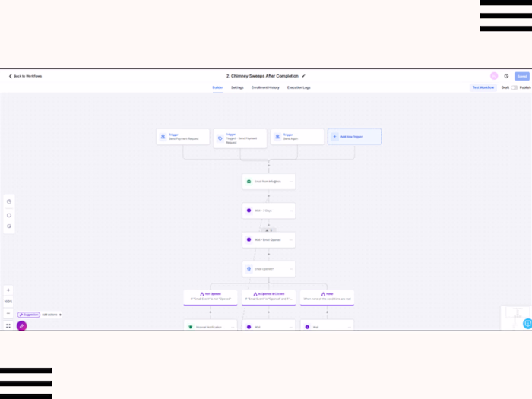This screenshot has height=399, width=532.
Task: Click the Wait 7 Days clock icon
Action: pos(249,211)
